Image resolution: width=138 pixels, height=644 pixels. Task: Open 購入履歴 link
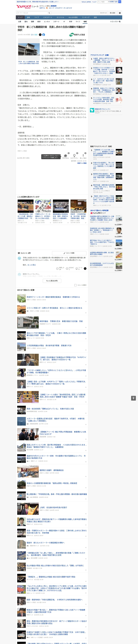112,13
